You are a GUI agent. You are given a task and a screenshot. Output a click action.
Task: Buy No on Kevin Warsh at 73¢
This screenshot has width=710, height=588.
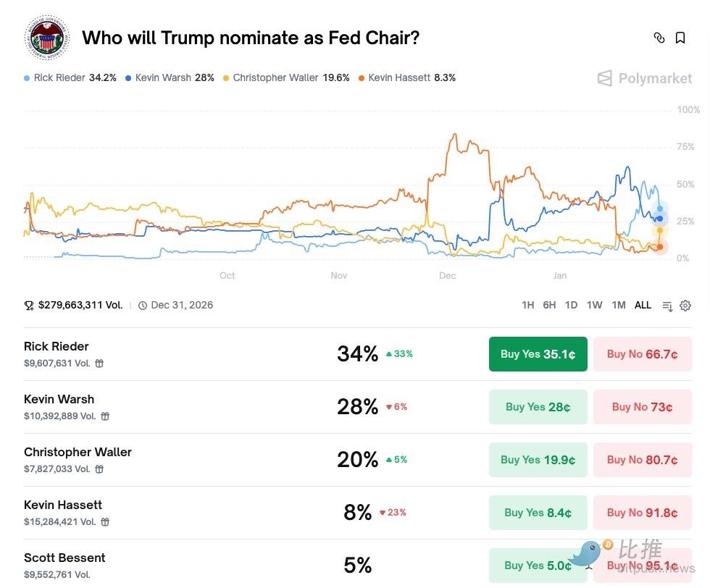tap(642, 407)
